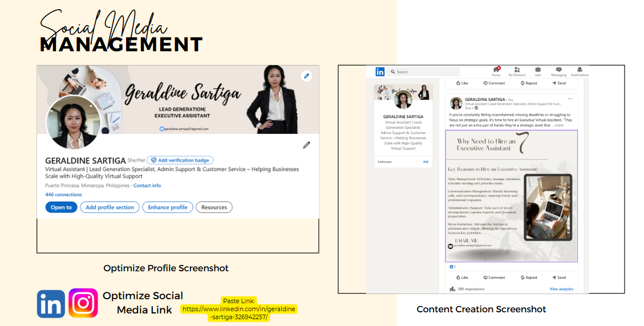The height and width of the screenshot is (326, 644).
Task: Click the LinkedIn logo in the feed header
Action: pos(380,72)
